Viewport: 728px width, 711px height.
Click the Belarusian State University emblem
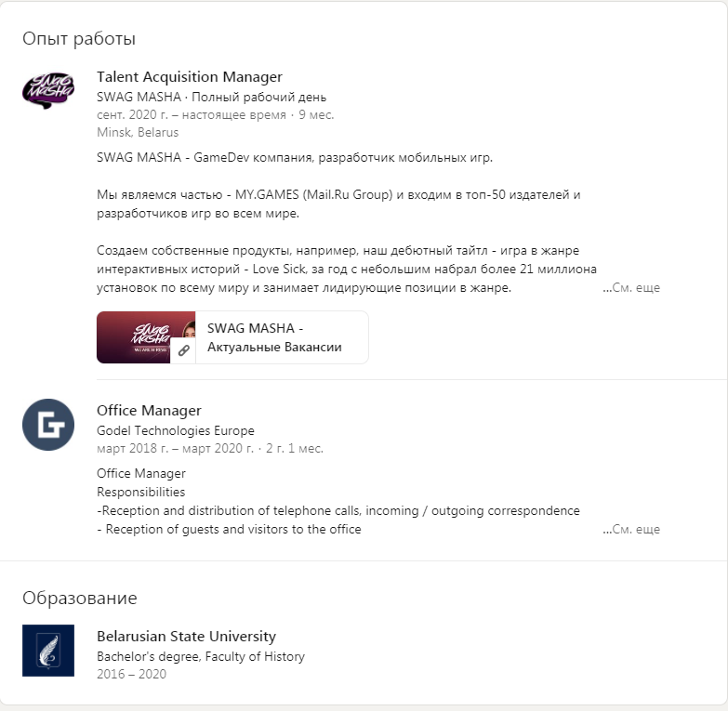(47, 651)
